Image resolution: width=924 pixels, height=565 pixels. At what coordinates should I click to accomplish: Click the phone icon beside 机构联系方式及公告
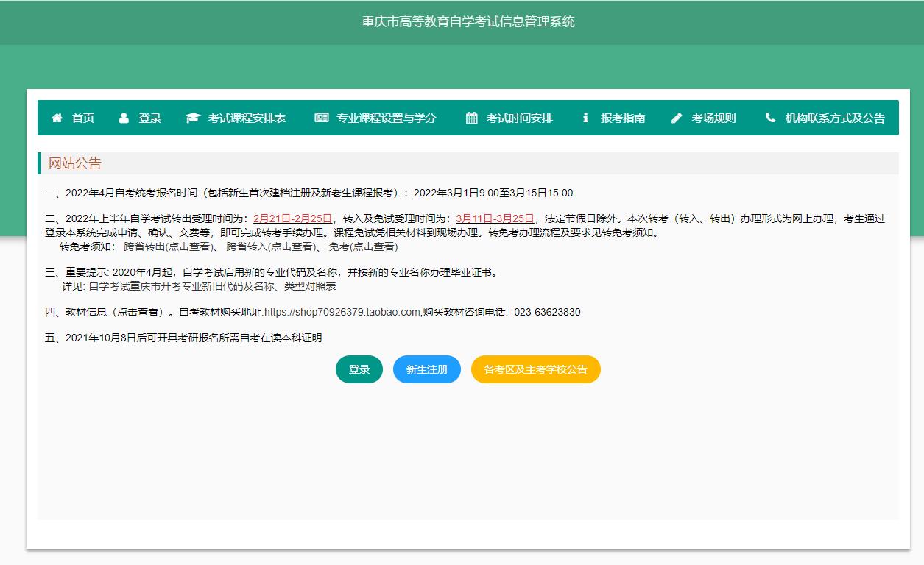pyautogui.click(x=769, y=118)
